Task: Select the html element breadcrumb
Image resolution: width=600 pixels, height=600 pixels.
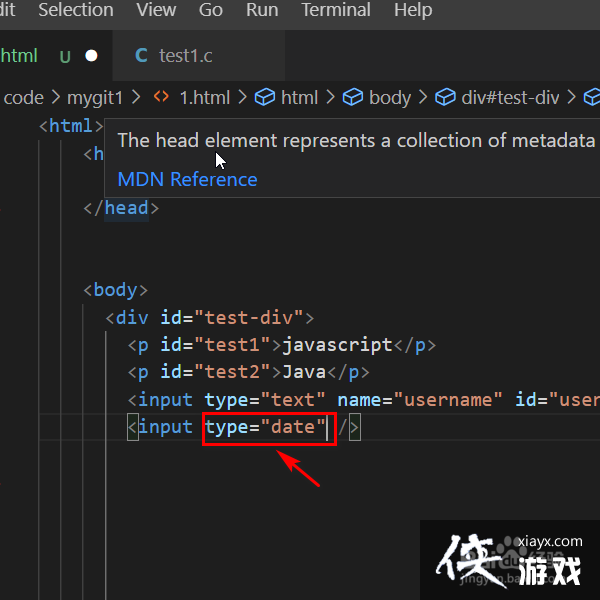Action: pyautogui.click(x=299, y=98)
